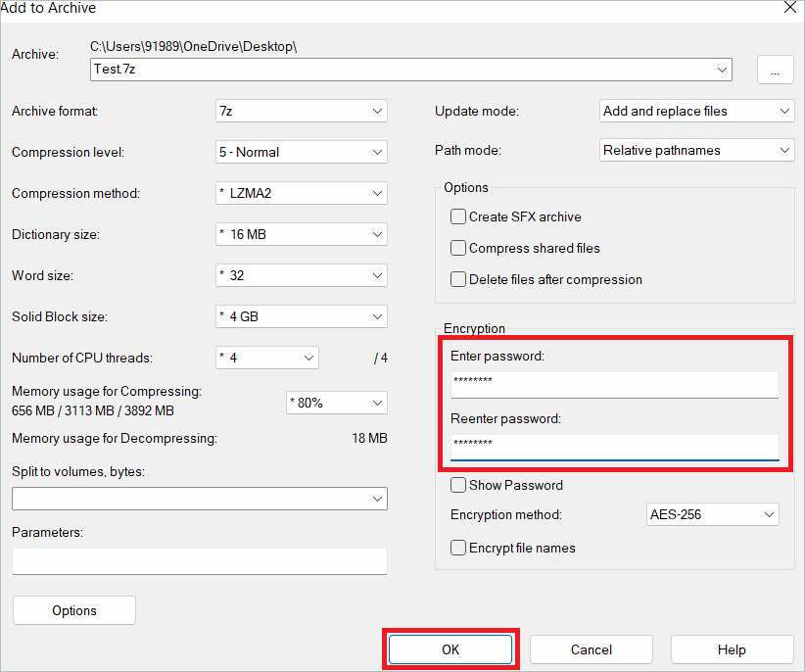The image size is (805, 672).
Task: Focus the Parameters text field
Action: 199,561
